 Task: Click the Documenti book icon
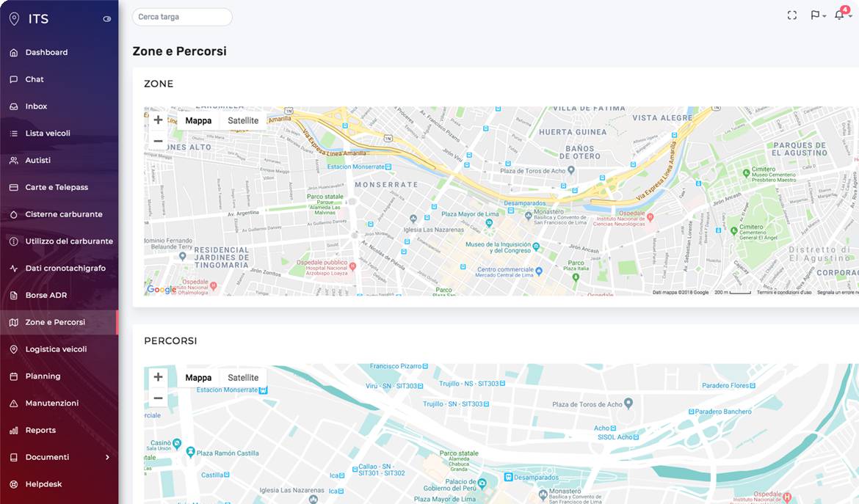tap(14, 458)
